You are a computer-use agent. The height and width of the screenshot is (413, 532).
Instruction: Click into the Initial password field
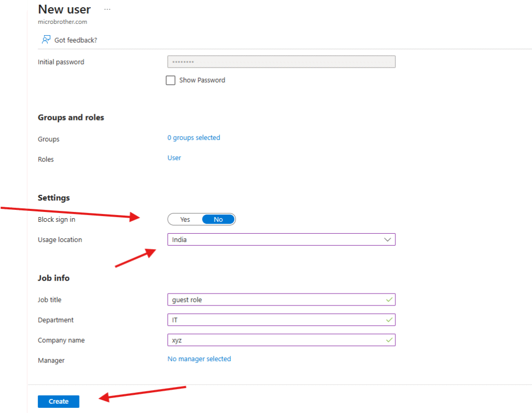click(x=281, y=62)
